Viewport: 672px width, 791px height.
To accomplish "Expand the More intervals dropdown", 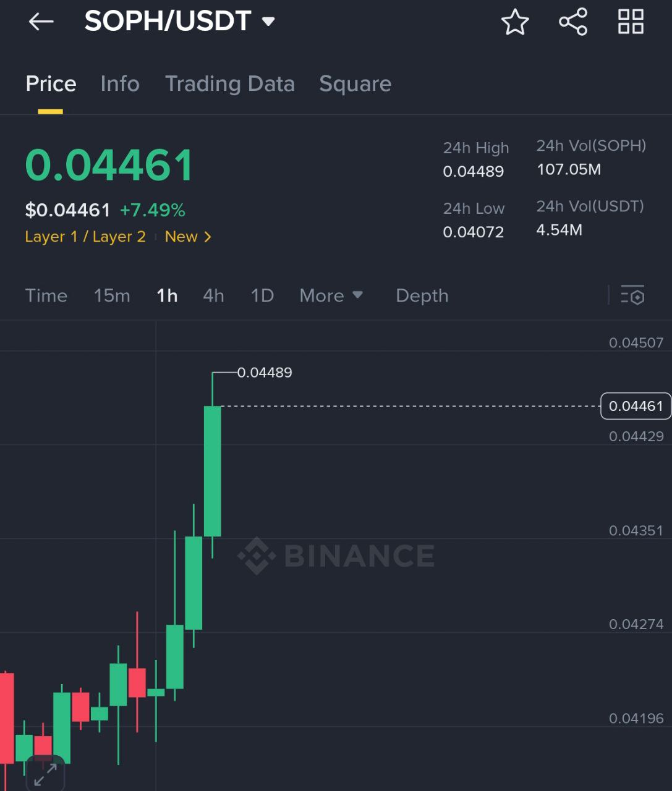I will pos(331,295).
